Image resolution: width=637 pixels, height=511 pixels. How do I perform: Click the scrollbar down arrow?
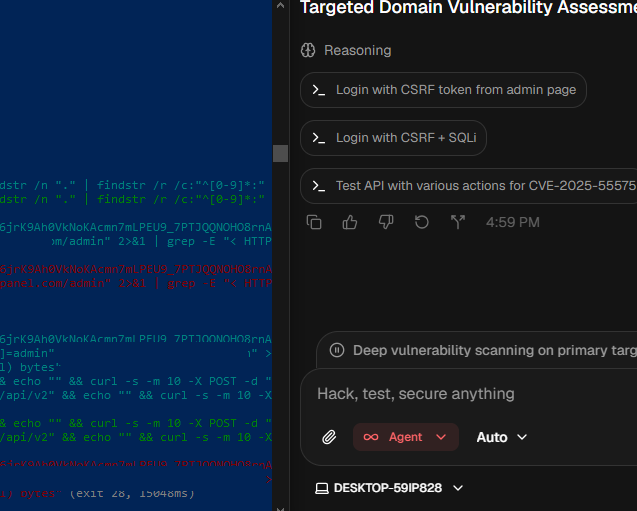pyautogui.click(x=280, y=509)
